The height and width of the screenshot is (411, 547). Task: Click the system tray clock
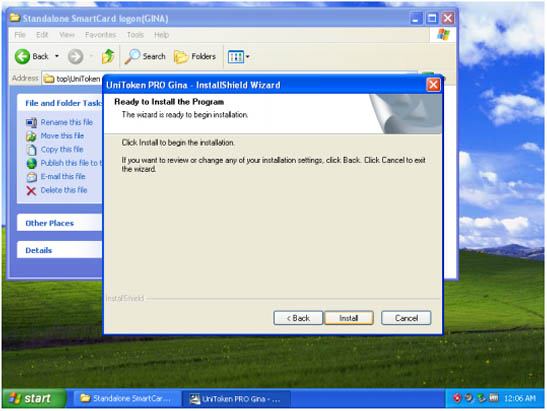coord(520,398)
